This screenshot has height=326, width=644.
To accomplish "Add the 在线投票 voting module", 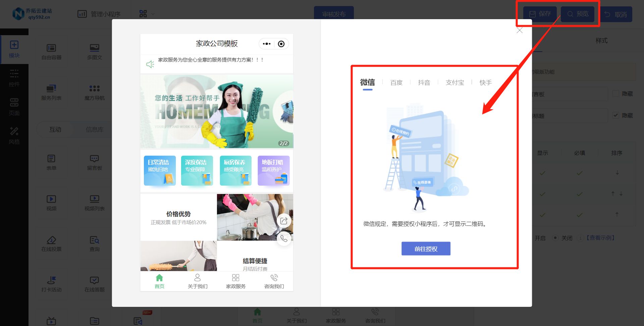I will click(51, 243).
